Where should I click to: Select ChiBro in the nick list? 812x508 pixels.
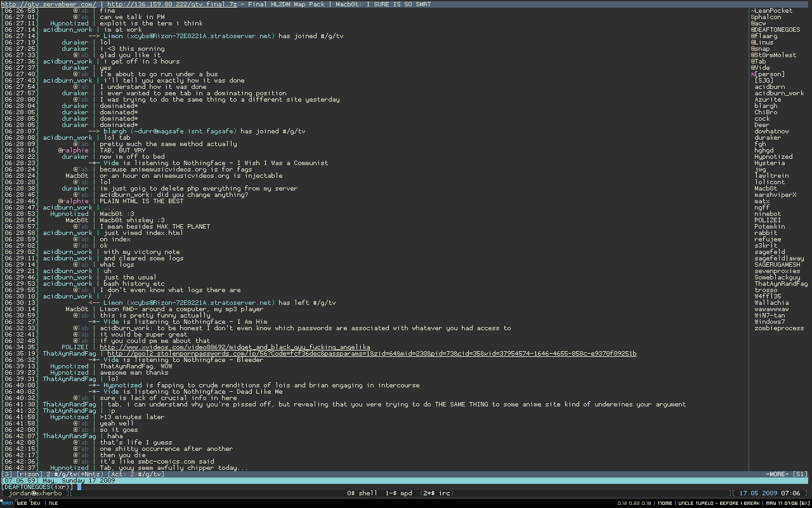coord(766,112)
